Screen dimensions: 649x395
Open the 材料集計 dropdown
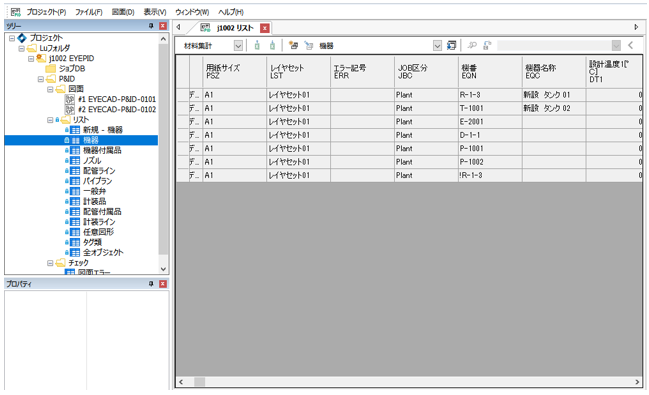(x=238, y=46)
